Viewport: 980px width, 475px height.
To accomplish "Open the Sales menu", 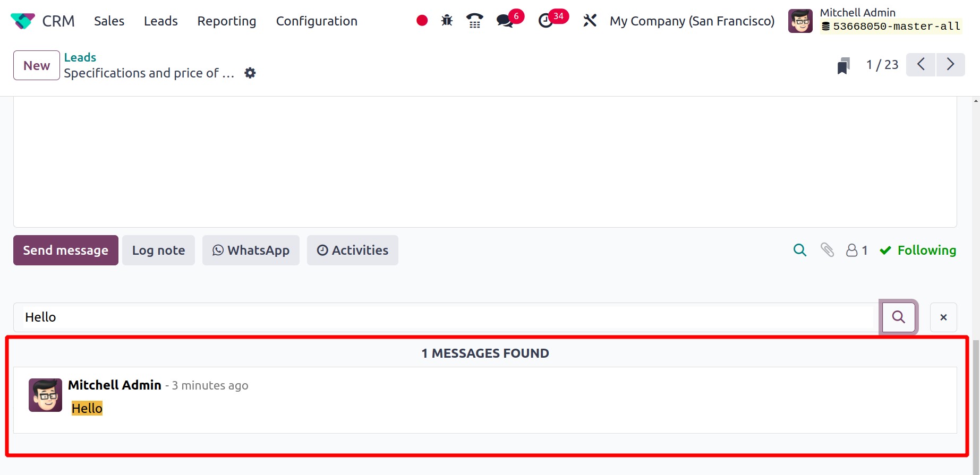I will pos(109,21).
